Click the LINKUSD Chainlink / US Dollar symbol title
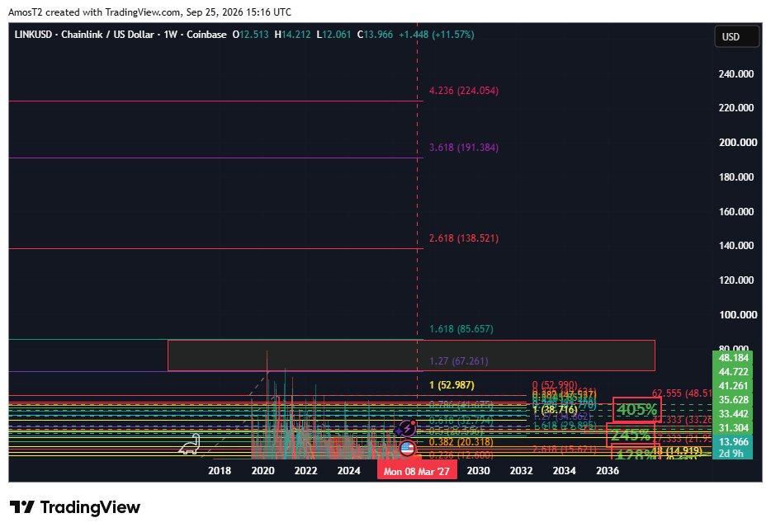 click(x=121, y=35)
